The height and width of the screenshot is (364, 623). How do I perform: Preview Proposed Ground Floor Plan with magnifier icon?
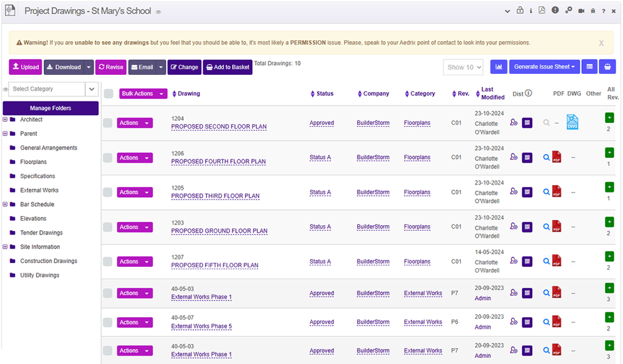[546, 227]
